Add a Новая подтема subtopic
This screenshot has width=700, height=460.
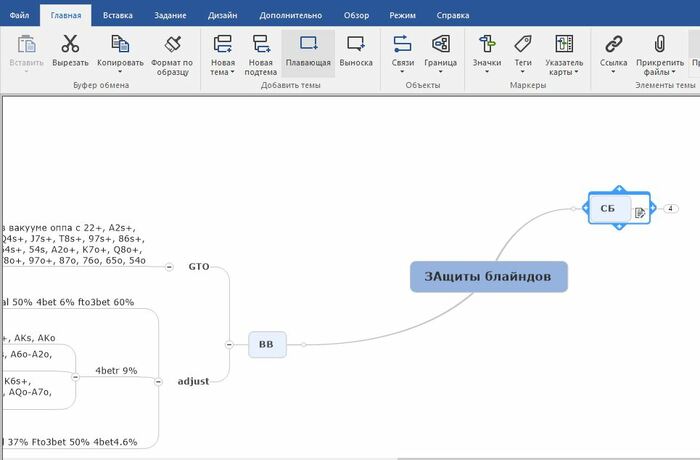point(261,44)
